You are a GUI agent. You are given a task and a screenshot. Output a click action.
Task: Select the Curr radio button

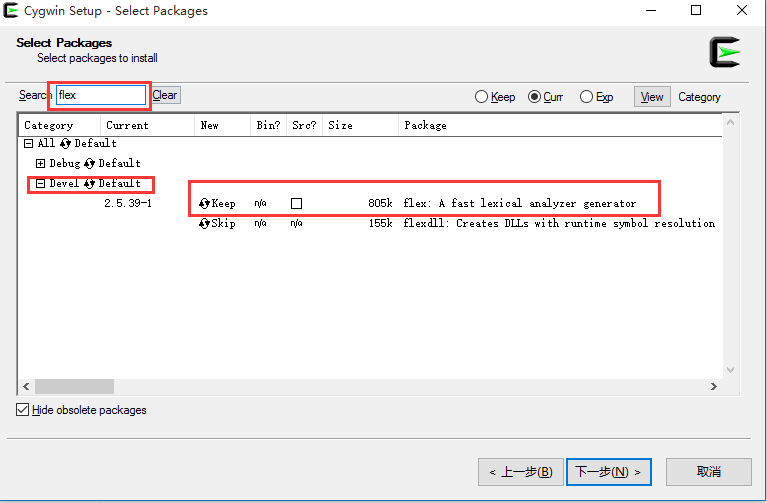534,97
